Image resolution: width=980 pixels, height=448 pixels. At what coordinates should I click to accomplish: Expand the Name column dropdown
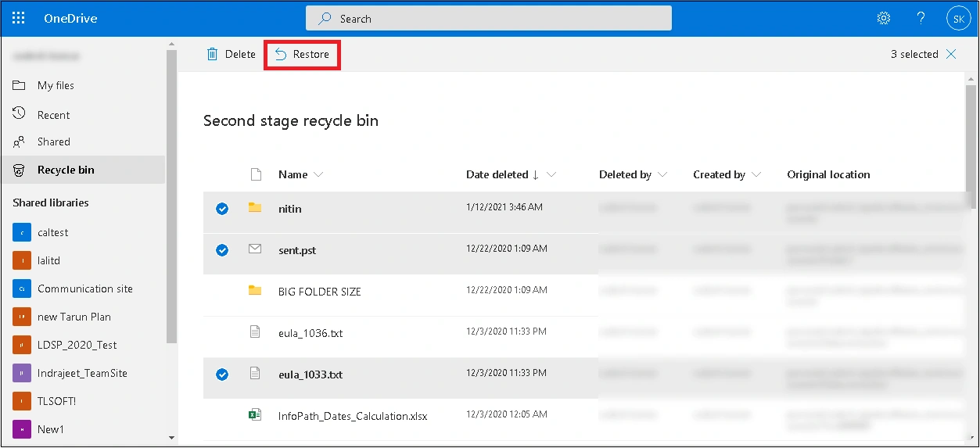[318, 175]
